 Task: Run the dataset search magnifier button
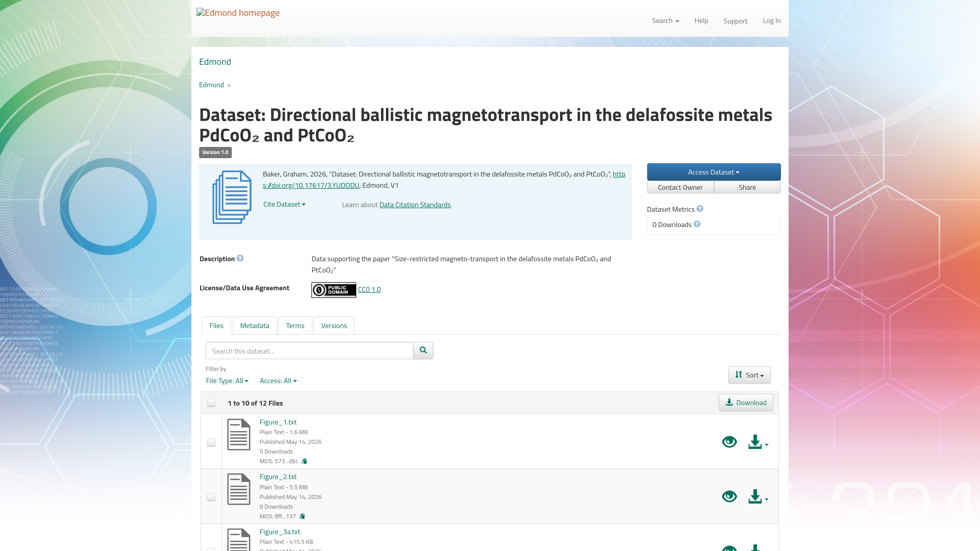click(423, 350)
